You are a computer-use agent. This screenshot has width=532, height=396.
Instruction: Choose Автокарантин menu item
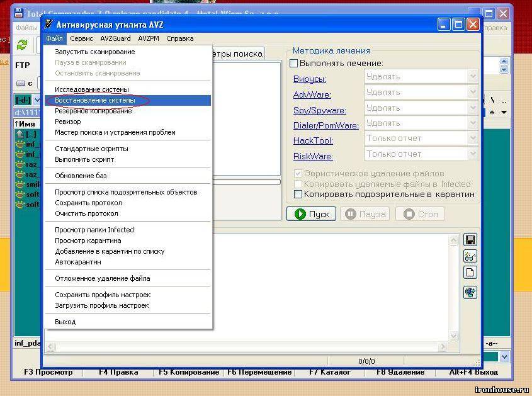pos(128,262)
